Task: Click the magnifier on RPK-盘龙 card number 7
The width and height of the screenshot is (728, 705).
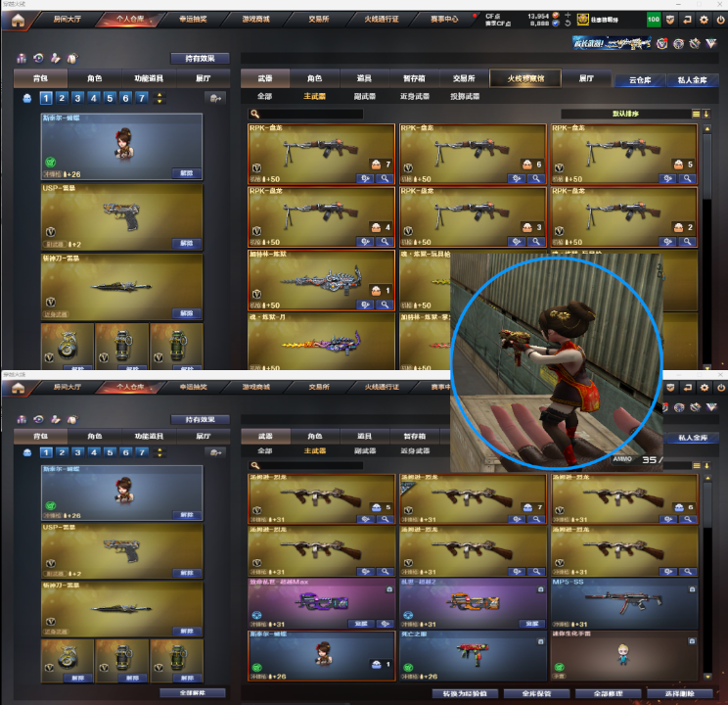Action: (385, 178)
